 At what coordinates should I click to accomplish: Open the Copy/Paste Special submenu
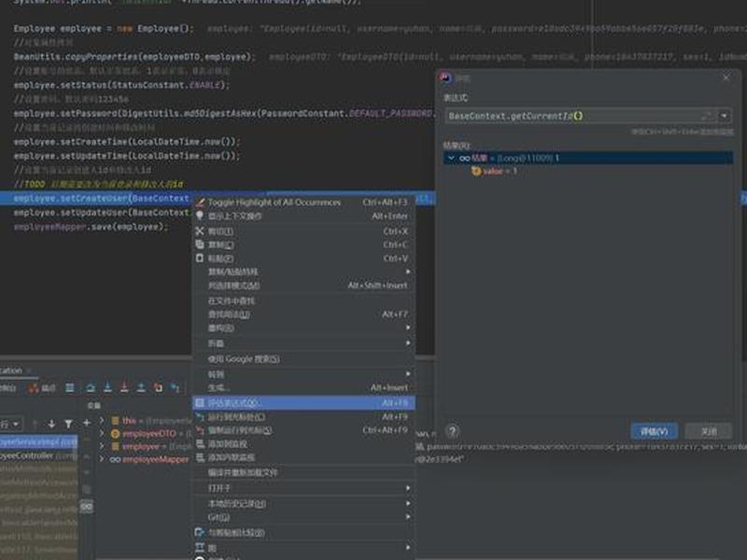[303, 272]
